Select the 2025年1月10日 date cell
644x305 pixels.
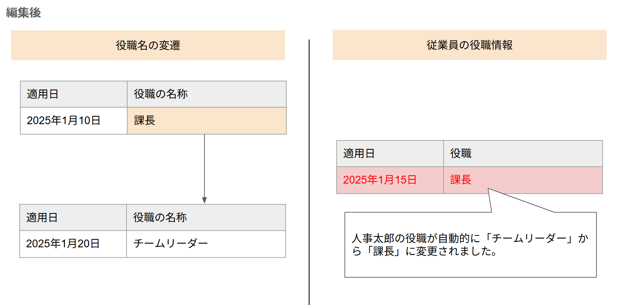tap(74, 121)
